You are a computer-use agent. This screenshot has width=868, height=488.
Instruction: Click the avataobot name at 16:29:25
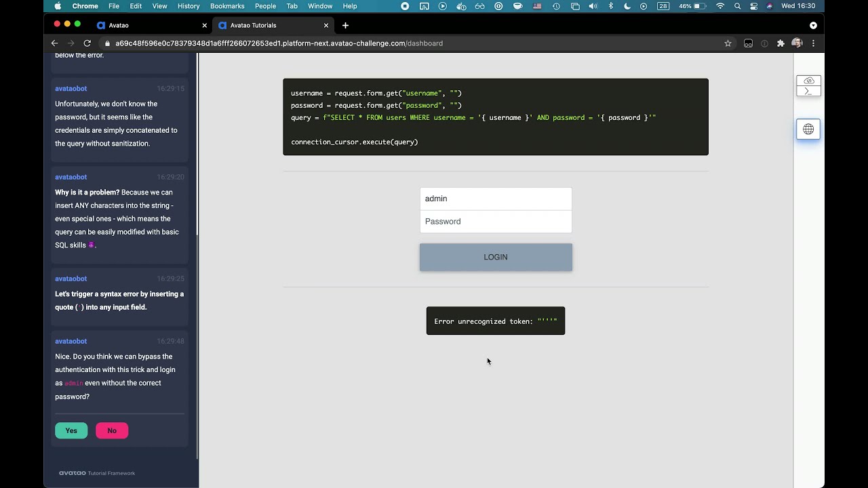(71, 279)
